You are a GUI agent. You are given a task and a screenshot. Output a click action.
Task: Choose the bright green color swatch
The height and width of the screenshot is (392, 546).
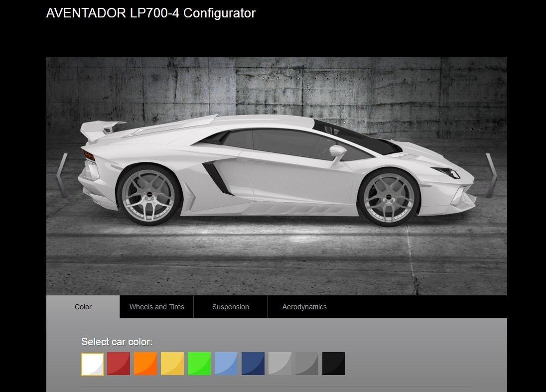coord(199,364)
